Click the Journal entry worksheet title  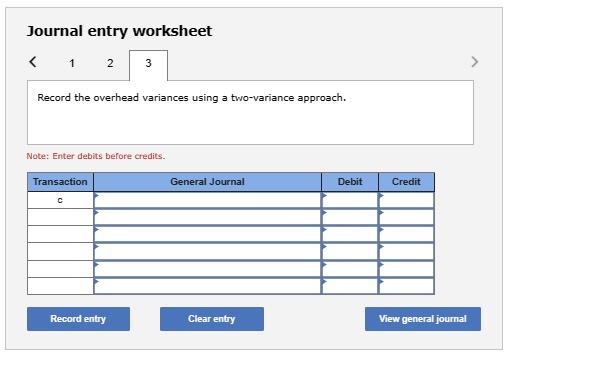(x=119, y=31)
